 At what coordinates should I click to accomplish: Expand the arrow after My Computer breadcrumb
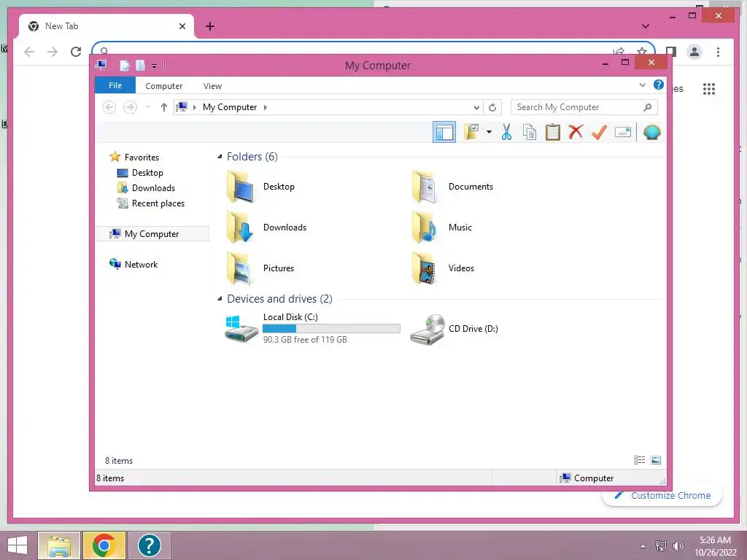(266, 107)
